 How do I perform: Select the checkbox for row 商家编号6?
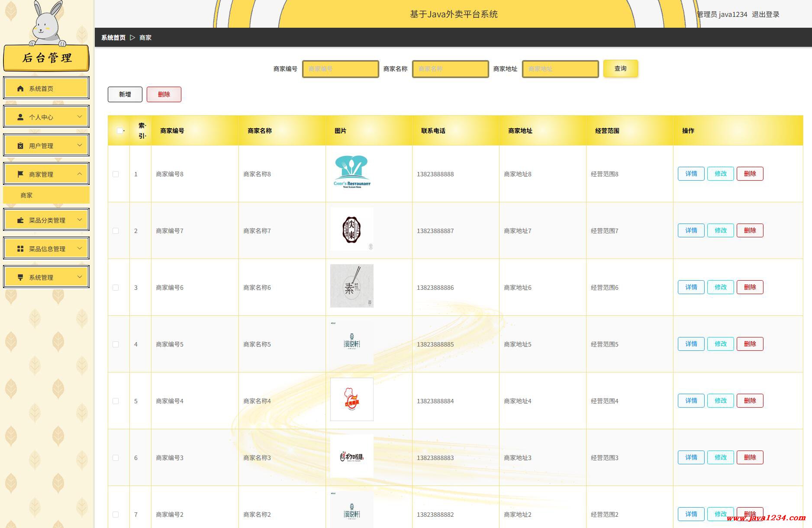point(116,288)
